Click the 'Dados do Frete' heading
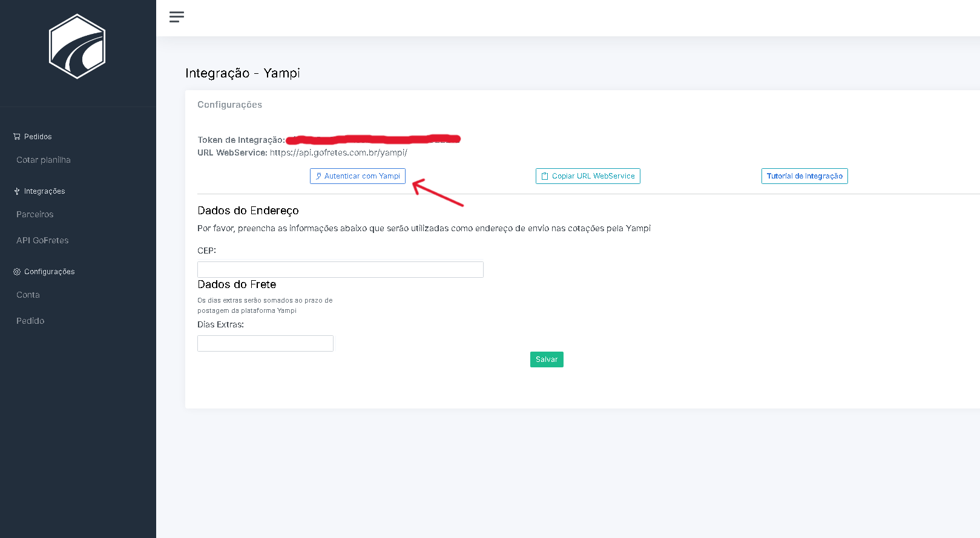Viewport: 980px width, 538px height. pos(237,284)
